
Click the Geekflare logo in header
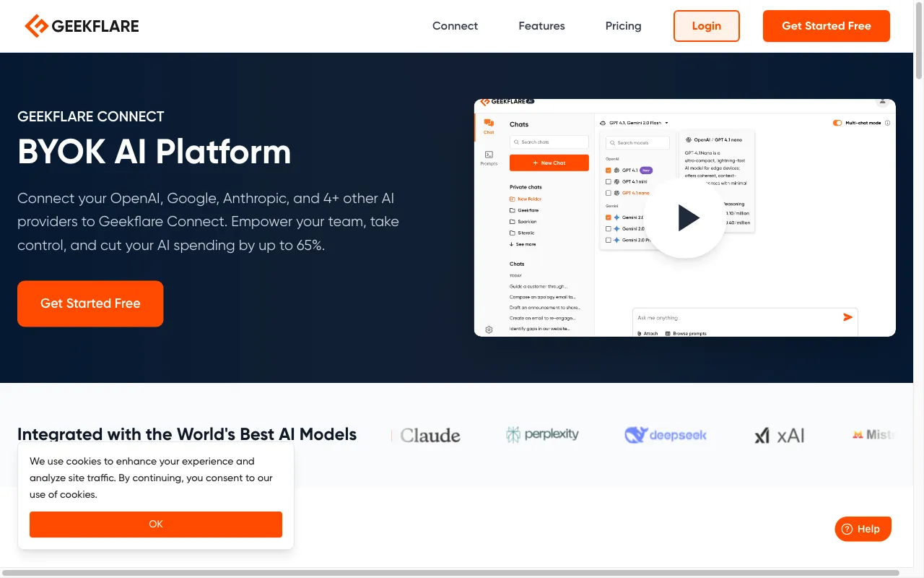pyautogui.click(x=82, y=26)
